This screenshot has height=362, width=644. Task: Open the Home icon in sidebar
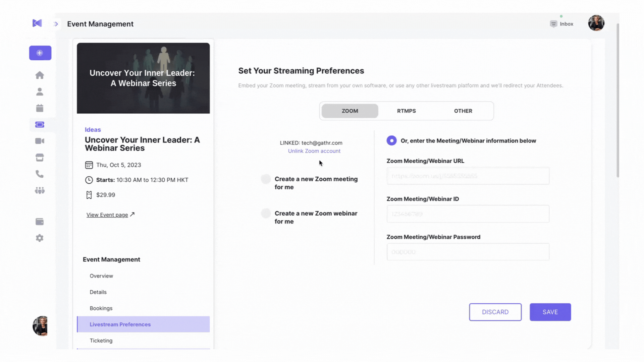tap(40, 75)
